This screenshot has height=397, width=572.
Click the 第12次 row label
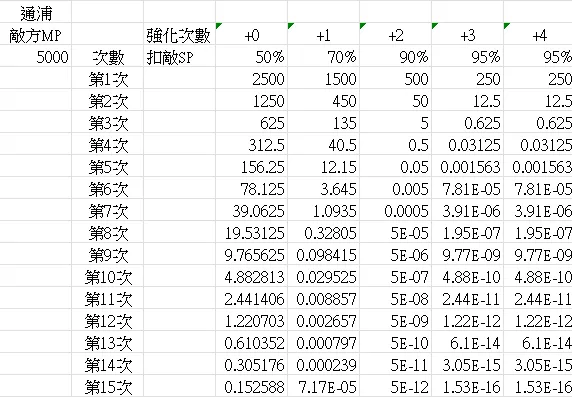click(x=108, y=320)
